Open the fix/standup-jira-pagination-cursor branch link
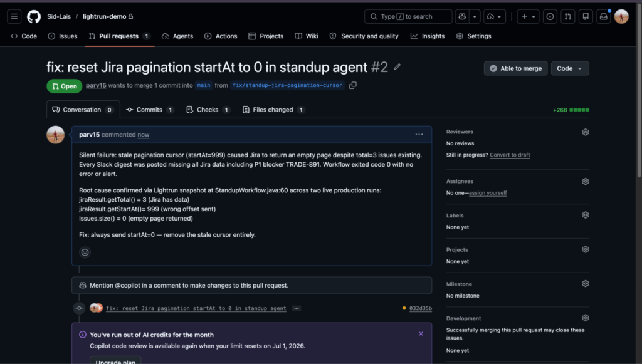642x364 pixels. tap(287, 85)
